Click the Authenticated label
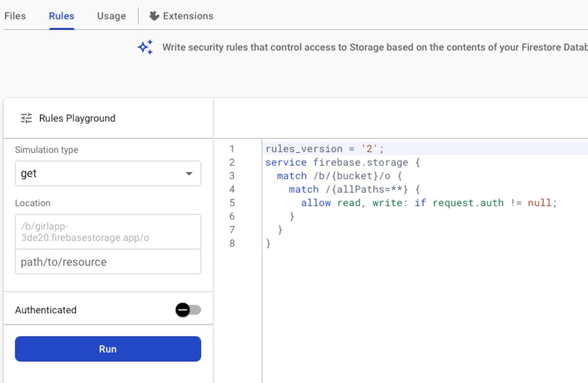The width and height of the screenshot is (588, 383). (46, 310)
